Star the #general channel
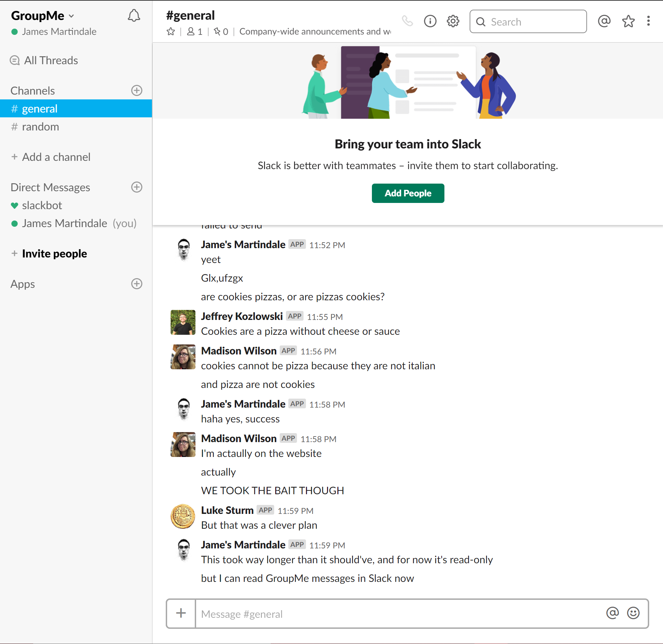663x644 pixels. [171, 32]
